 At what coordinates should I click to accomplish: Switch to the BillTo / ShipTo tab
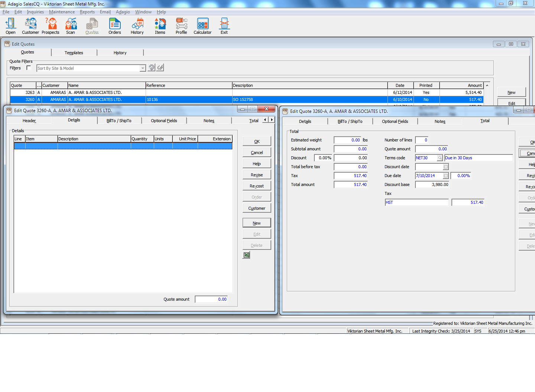tap(119, 121)
